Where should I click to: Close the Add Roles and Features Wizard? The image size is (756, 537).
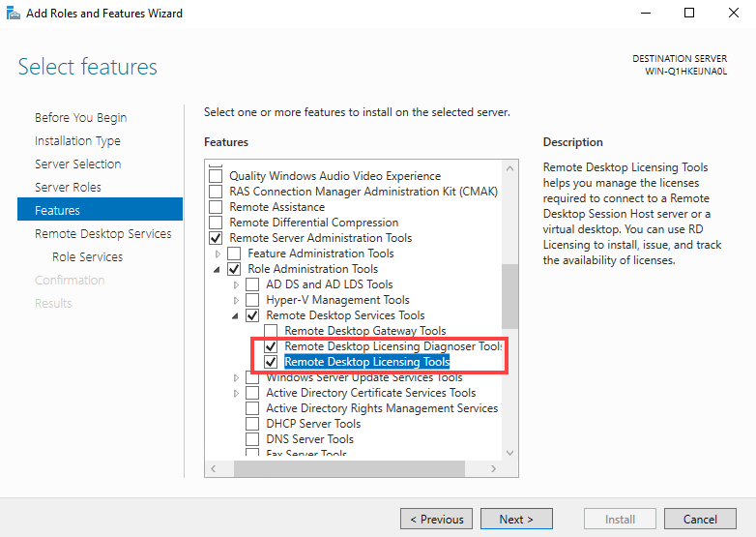pyautogui.click(x=734, y=13)
